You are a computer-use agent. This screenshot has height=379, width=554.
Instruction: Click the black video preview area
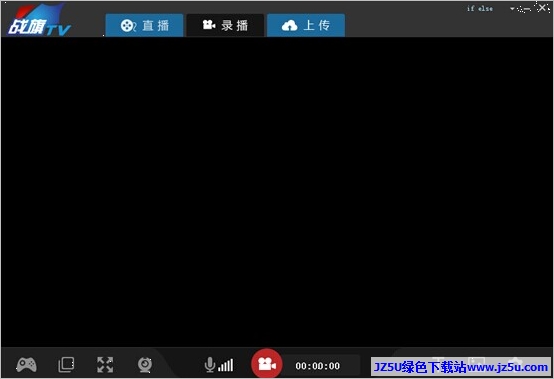(277, 192)
